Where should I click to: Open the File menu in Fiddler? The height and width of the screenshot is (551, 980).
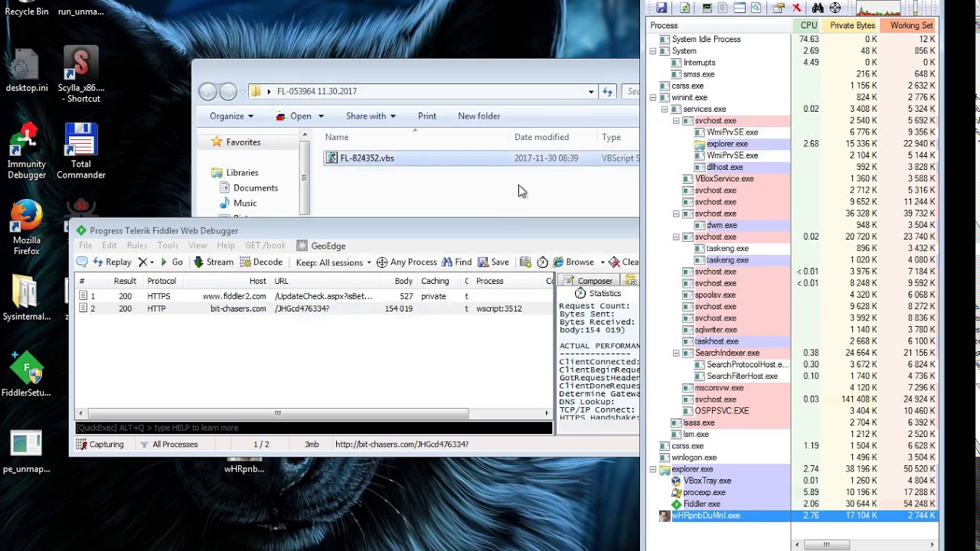pyautogui.click(x=86, y=246)
